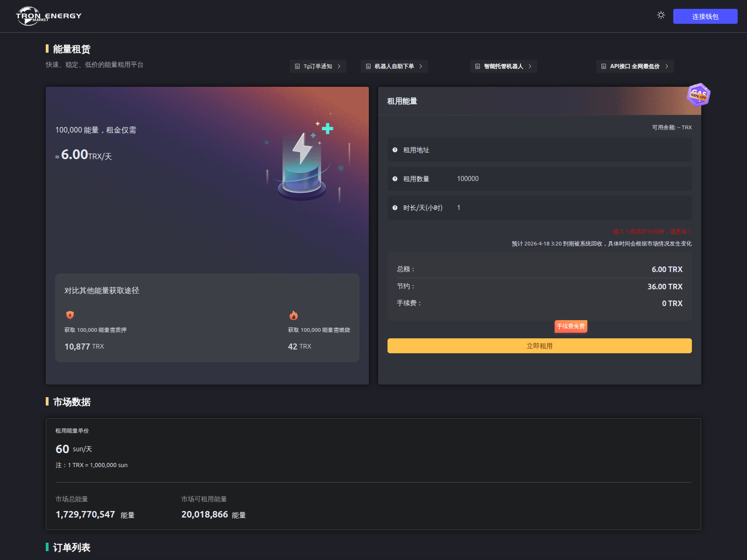Open the API接口 全网最低价 link

[635, 66]
